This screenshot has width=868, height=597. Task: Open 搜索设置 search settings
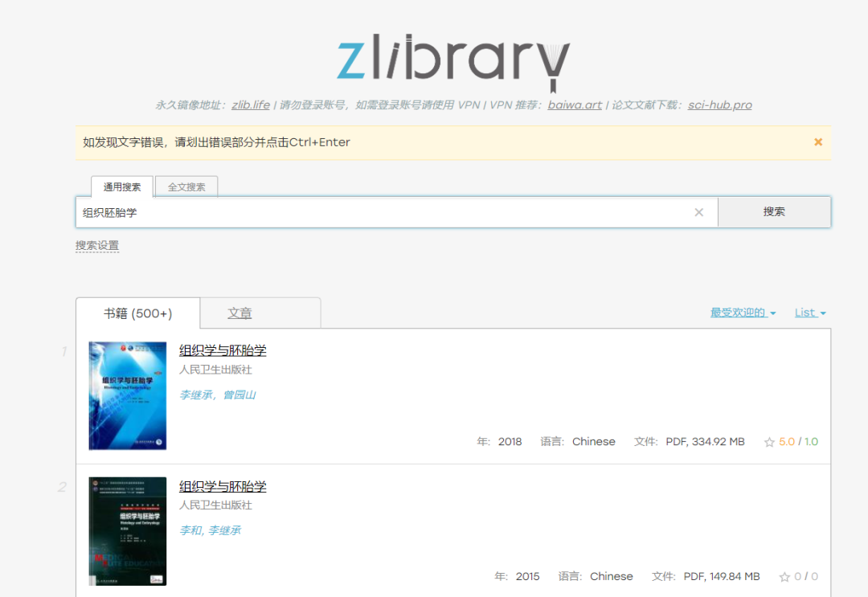tap(97, 246)
